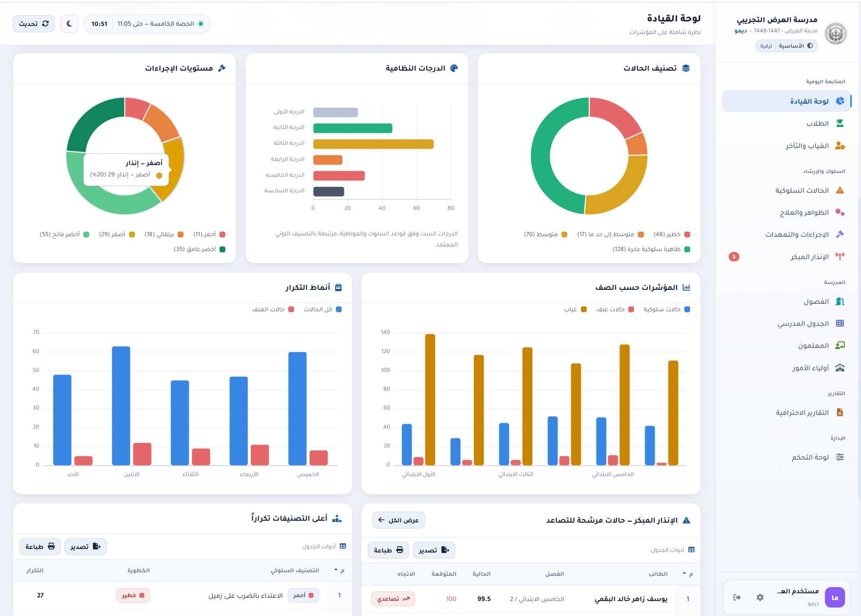This screenshot has height=616, width=861.
Task: Toggle أخضر غامق (35) legend item
Action: point(199,249)
